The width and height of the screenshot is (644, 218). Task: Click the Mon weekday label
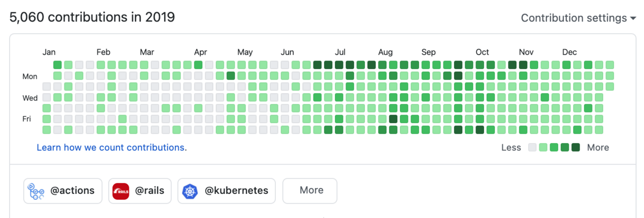click(30, 77)
